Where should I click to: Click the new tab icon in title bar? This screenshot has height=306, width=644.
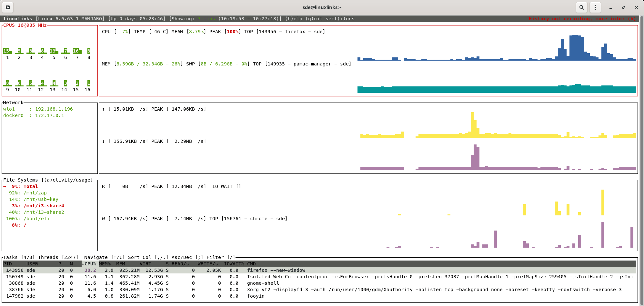(x=8, y=7)
